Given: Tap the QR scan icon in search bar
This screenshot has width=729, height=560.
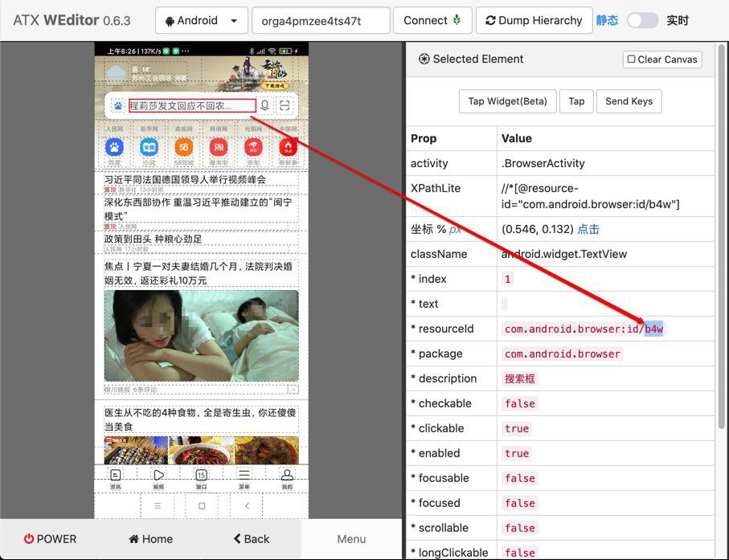Looking at the screenshot, I should pyautogui.click(x=285, y=105).
